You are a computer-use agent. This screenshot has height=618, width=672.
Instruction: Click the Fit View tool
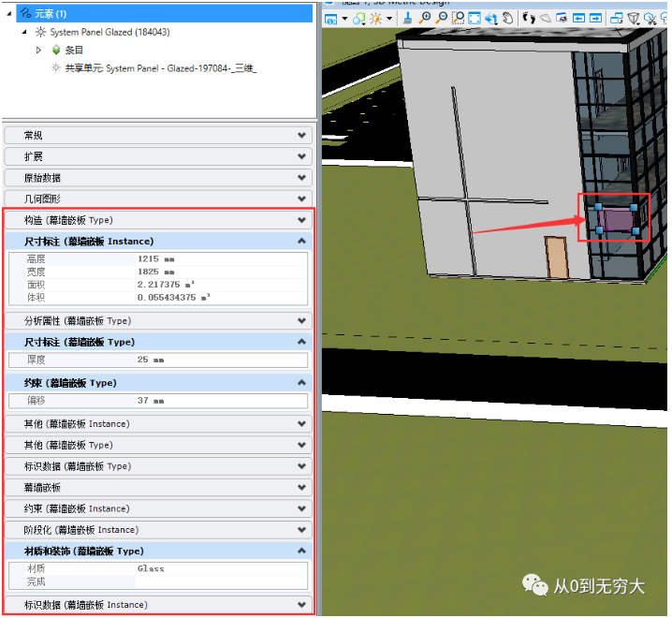pyautogui.click(x=475, y=18)
